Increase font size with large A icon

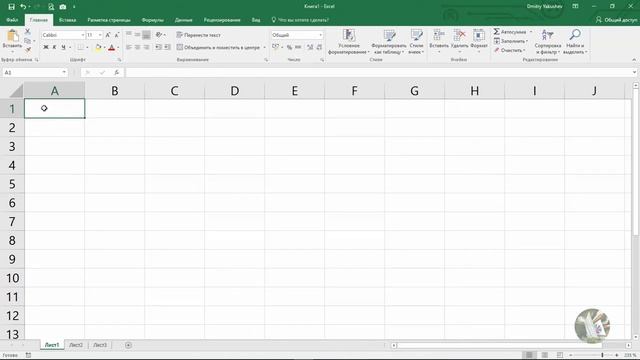(x=108, y=35)
